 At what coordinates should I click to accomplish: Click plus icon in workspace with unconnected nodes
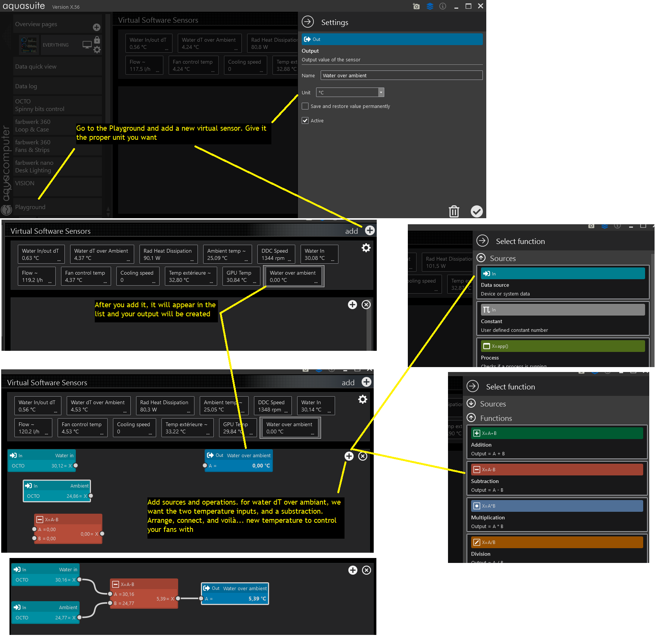tap(349, 456)
